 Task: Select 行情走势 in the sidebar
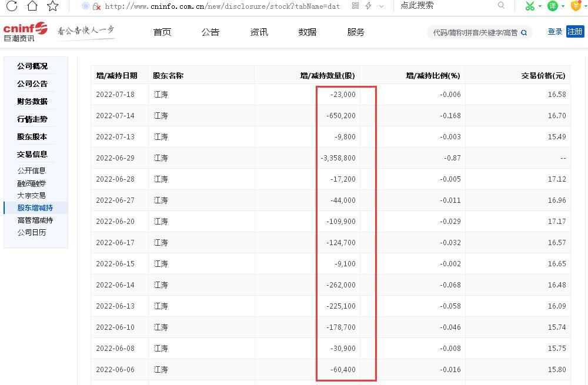click(x=32, y=119)
